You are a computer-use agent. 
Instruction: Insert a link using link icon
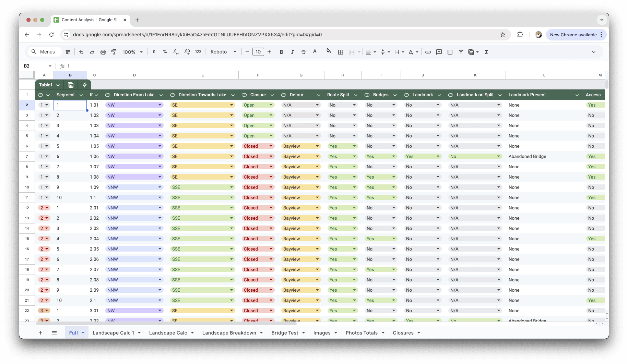(428, 52)
